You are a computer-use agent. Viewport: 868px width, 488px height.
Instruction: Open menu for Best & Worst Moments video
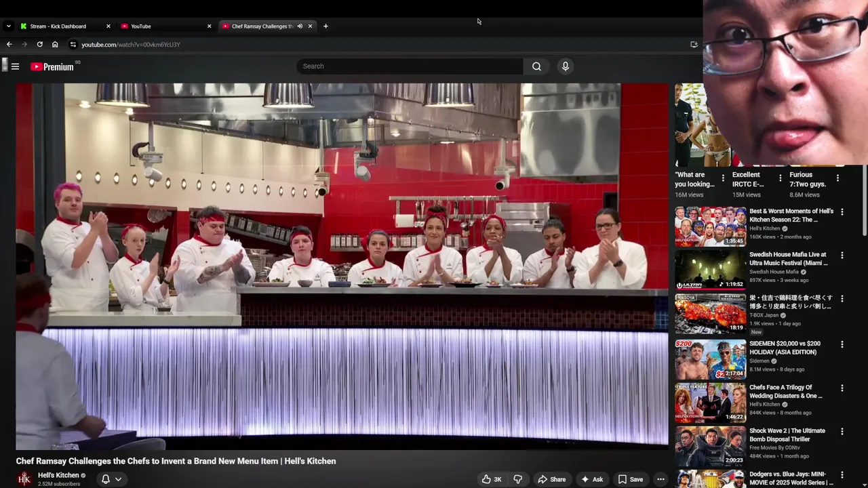(842, 212)
